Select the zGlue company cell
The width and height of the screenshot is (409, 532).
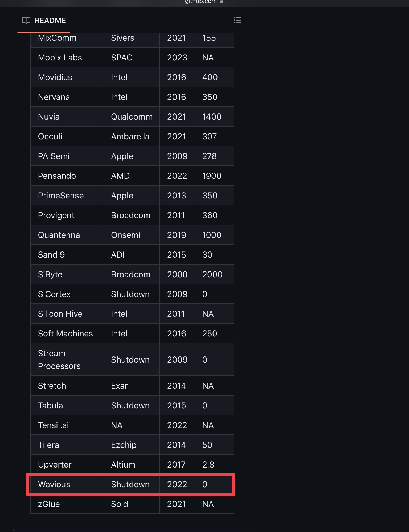click(x=49, y=504)
